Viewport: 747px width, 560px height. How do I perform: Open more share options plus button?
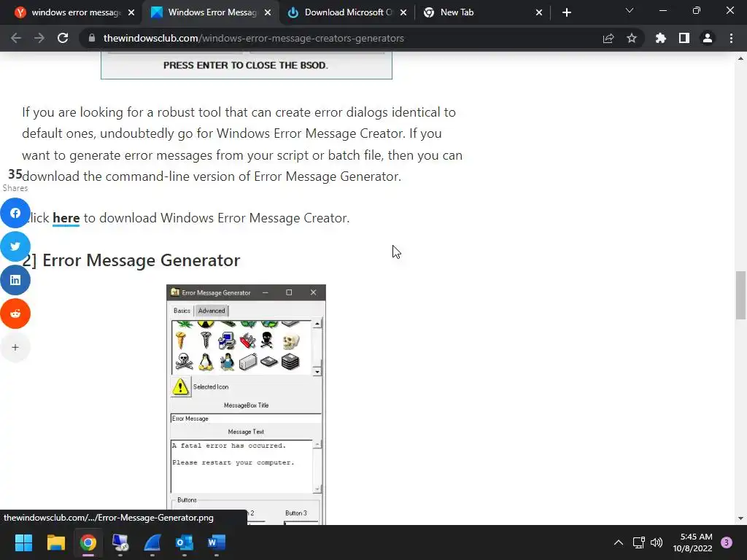15,347
